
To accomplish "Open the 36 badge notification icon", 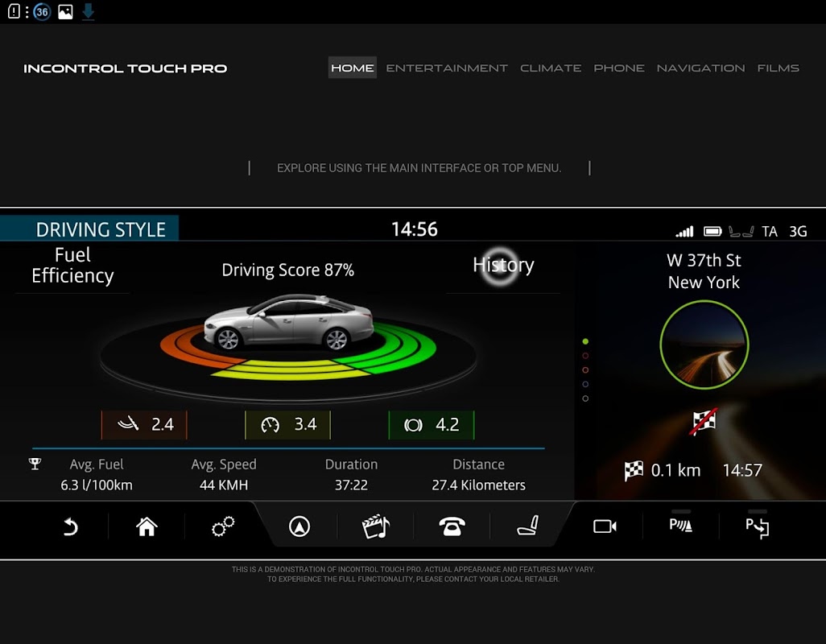I will click(42, 11).
